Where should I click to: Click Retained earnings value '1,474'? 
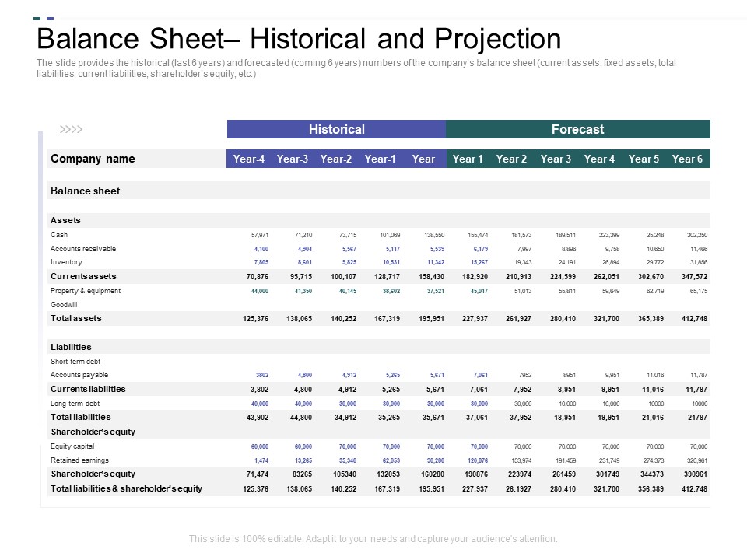click(x=261, y=460)
